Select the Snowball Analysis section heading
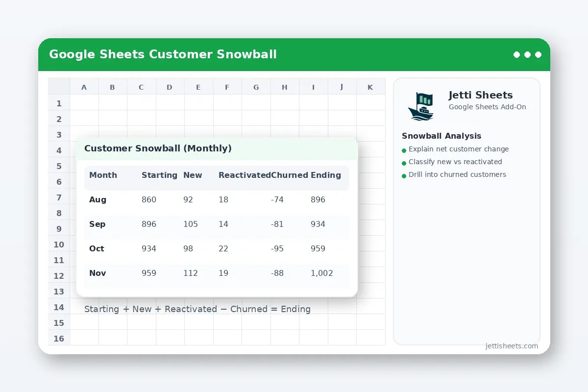Screen dimensions: 588x392 [441, 136]
